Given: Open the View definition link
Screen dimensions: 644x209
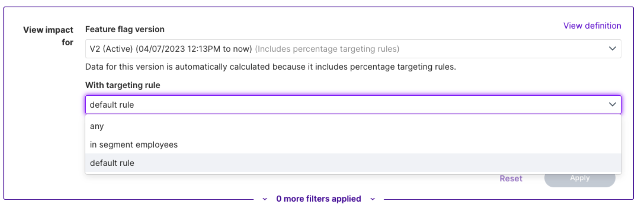Looking at the screenshot, I should click(592, 26).
